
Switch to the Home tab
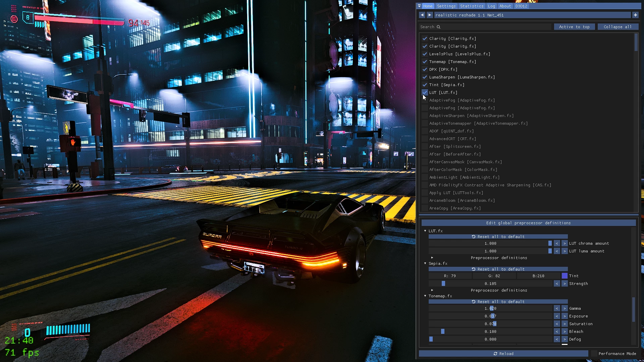(x=428, y=6)
